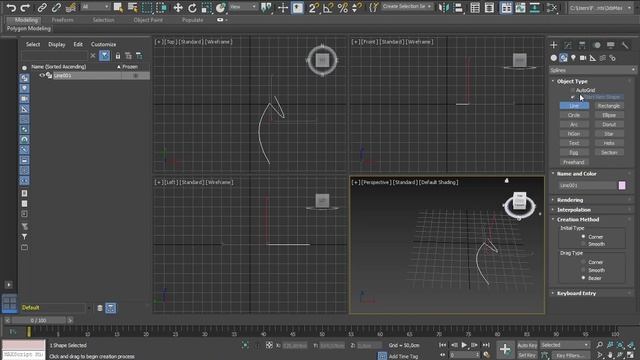Toggle the Spinner Snap icon
Image resolution: width=640 pixels, height=360 pixels.
[x=356, y=7]
